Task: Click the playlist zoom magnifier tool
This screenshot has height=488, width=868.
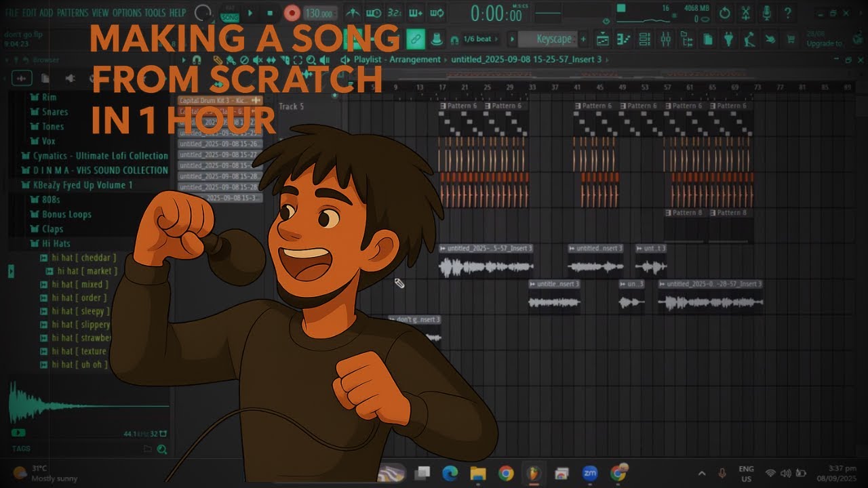Action: click(311, 60)
